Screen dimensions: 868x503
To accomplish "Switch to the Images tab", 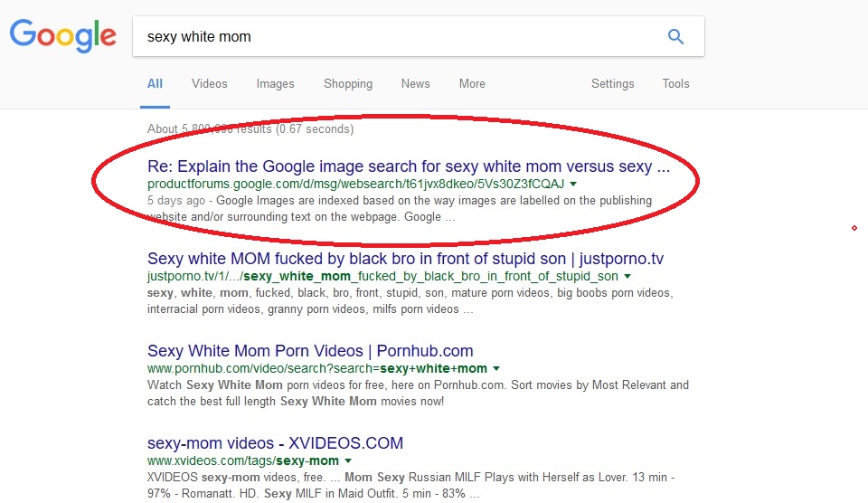I will click(x=275, y=83).
